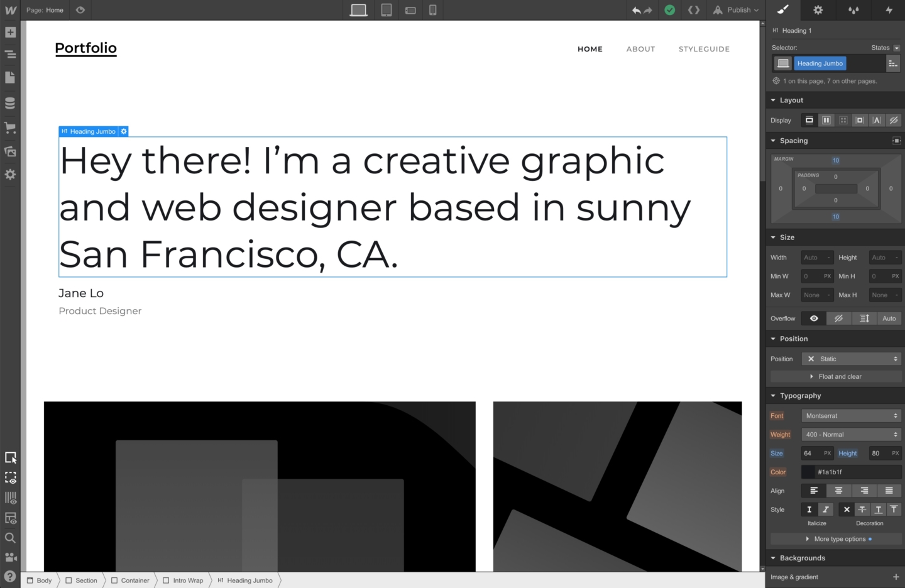Image resolution: width=905 pixels, height=588 pixels.
Task: Redo the last change
Action: (648, 10)
